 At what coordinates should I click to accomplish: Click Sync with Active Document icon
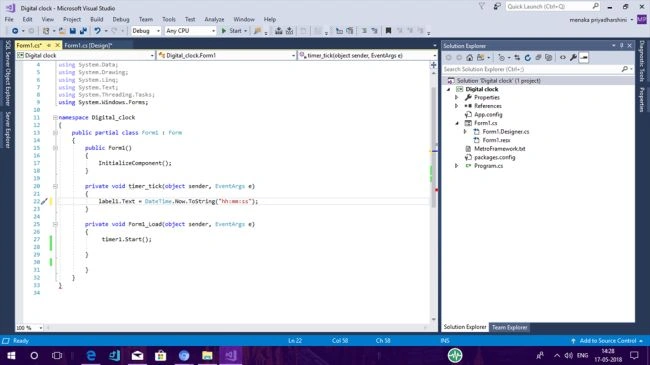[x=517, y=58]
